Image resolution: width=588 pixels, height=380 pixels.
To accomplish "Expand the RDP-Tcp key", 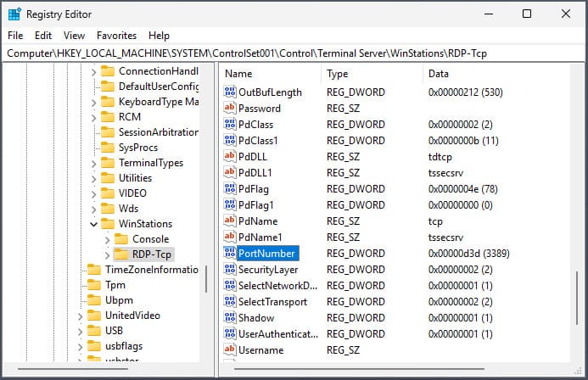I will 107,255.
